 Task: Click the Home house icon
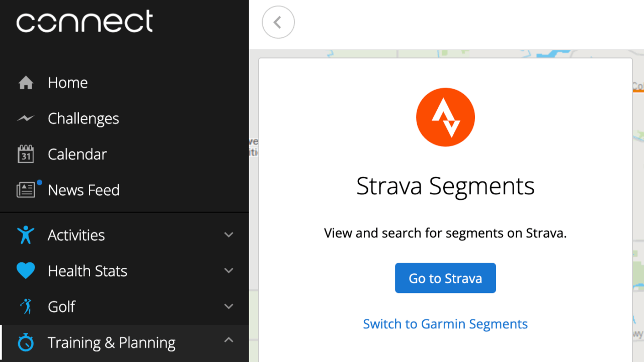(x=25, y=82)
